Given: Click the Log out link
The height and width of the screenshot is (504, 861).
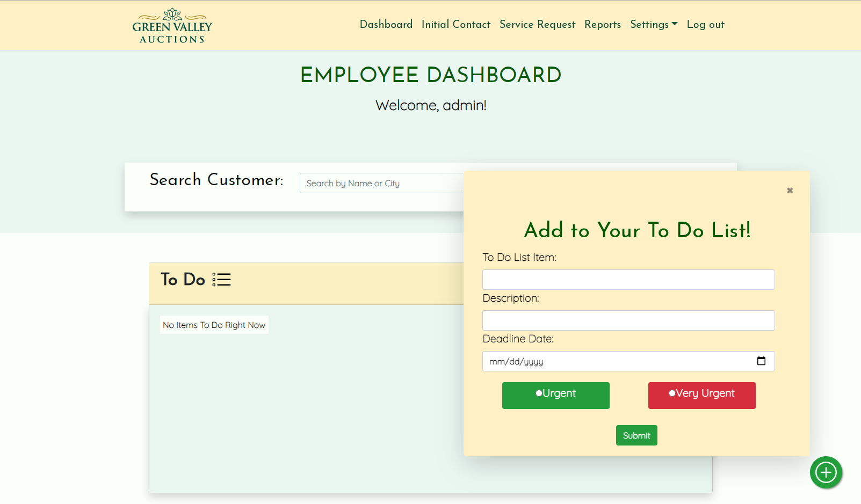Looking at the screenshot, I should click(705, 25).
